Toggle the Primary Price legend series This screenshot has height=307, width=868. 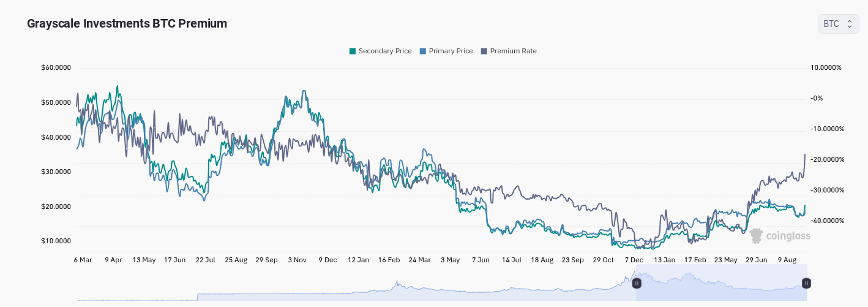446,51
